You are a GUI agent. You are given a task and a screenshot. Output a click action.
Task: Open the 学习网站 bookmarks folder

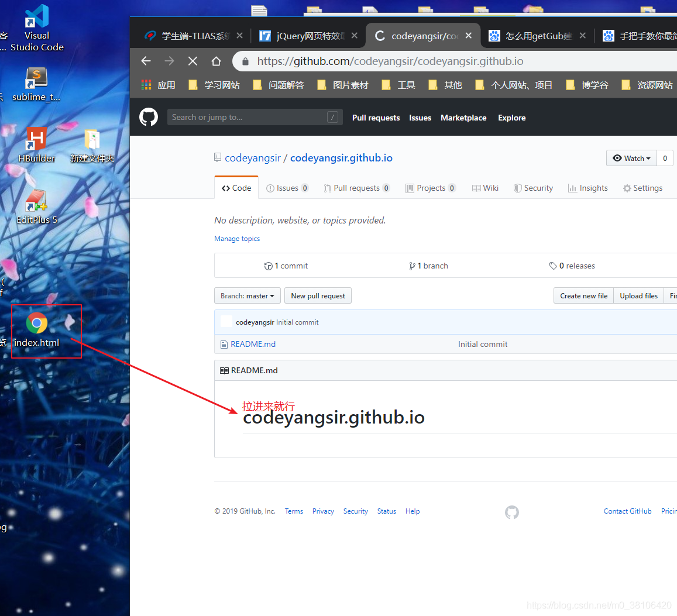(x=215, y=85)
